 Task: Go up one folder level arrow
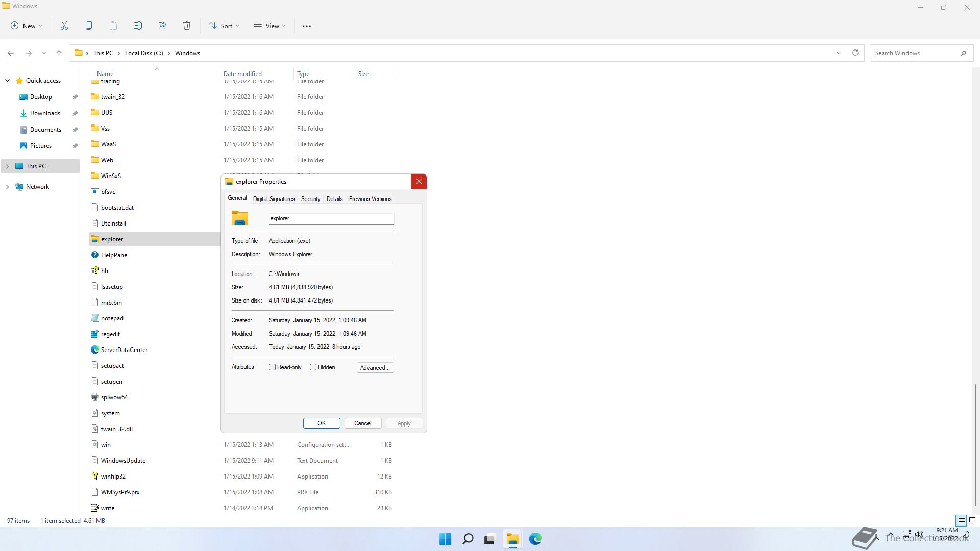[59, 53]
